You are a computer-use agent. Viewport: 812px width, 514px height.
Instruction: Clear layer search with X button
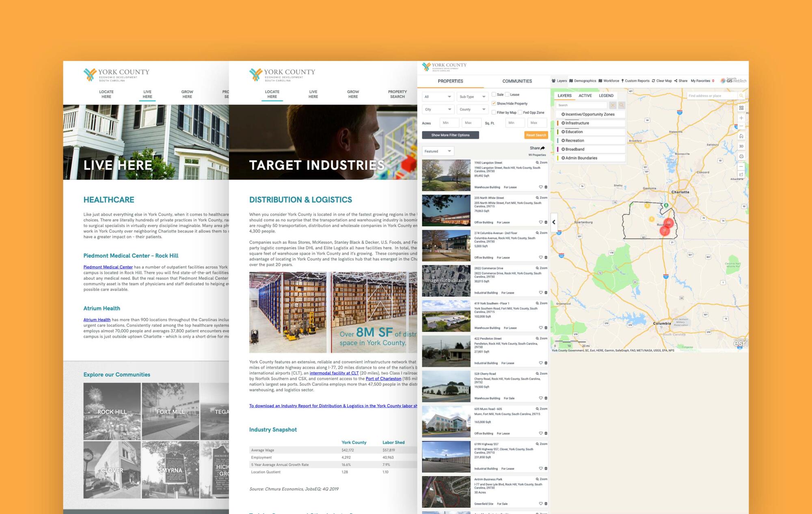(x=613, y=105)
